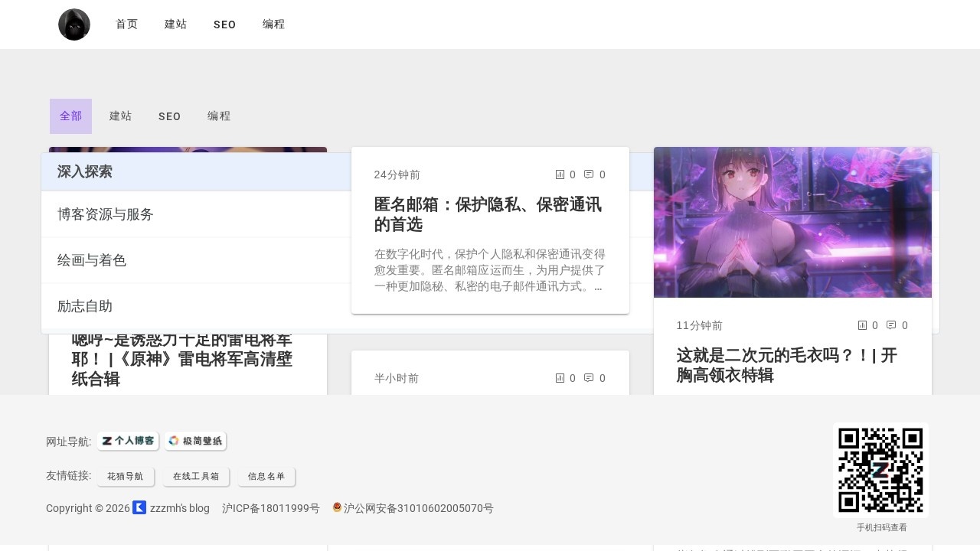The height and width of the screenshot is (551, 980).
Task: Open the 建站 top navigation item
Action: click(x=176, y=24)
